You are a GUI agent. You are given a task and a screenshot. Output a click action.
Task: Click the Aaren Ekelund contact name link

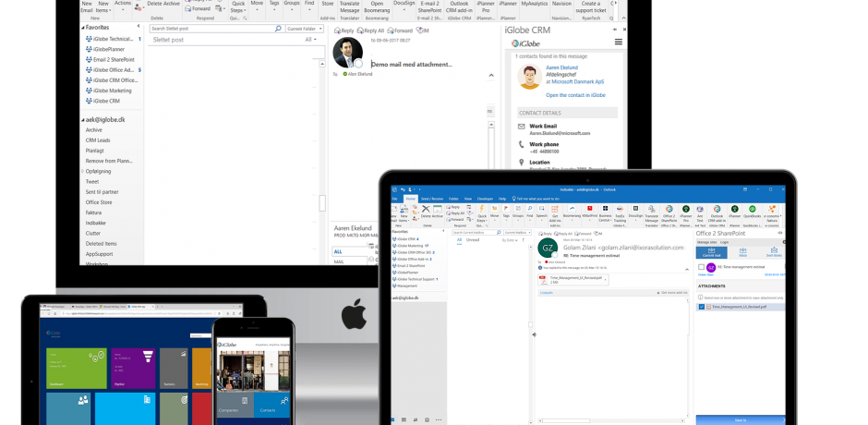pos(561,67)
